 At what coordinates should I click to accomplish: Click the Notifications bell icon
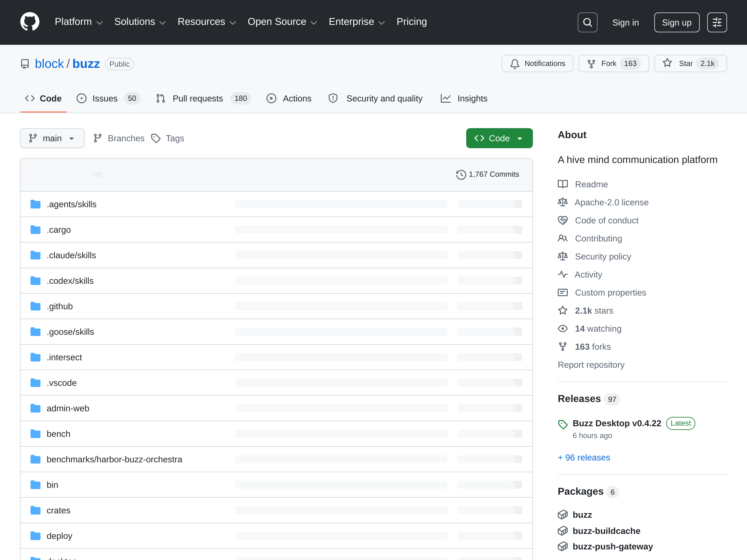pos(514,64)
